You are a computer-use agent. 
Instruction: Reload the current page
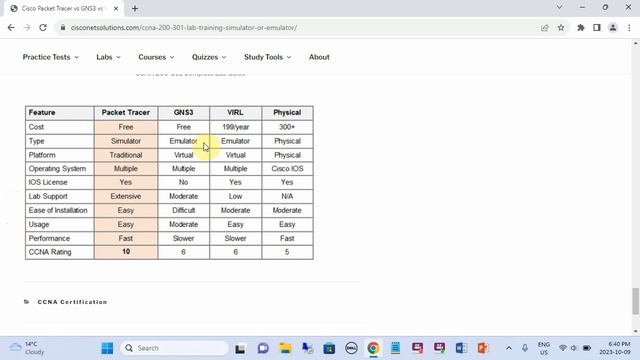[x=43, y=28]
